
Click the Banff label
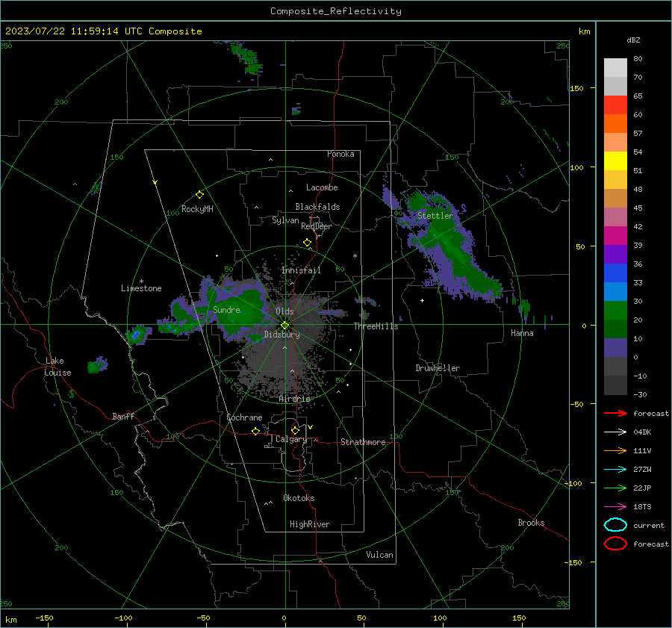coord(123,416)
